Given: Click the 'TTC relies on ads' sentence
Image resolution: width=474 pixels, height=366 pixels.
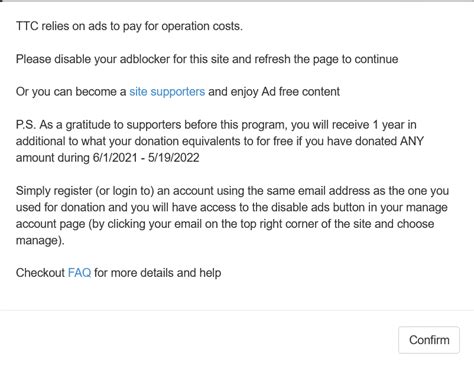Looking at the screenshot, I should pos(129,26).
